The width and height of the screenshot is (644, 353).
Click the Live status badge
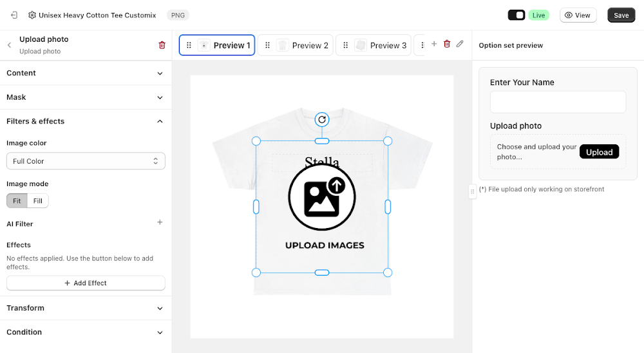coord(538,15)
